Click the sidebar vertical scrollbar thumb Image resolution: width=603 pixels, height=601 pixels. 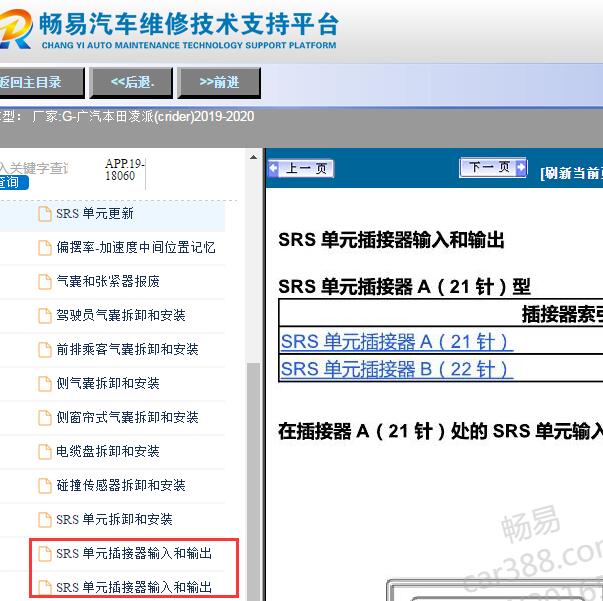(253, 481)
